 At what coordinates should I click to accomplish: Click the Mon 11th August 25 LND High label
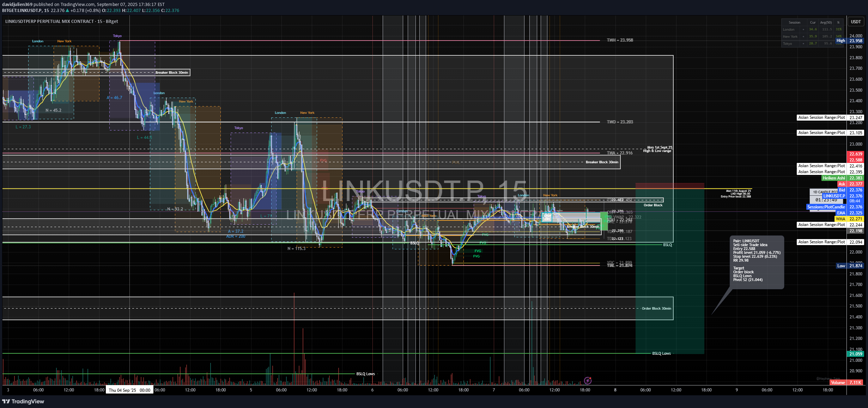coord(736,194)
